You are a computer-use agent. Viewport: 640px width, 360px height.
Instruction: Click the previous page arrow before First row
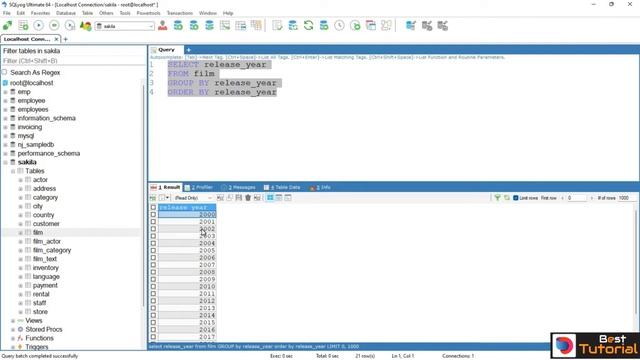click(562, 198)
